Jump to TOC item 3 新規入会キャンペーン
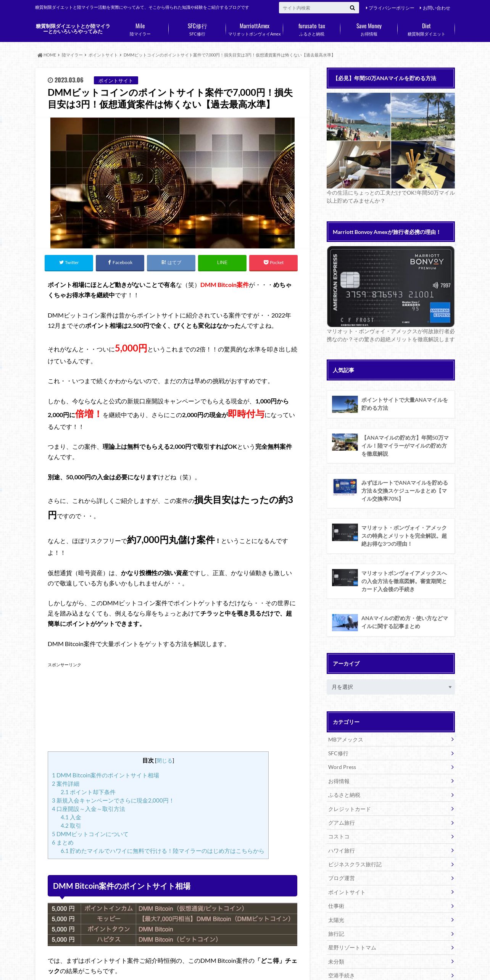490x980 pixels. tap(113, 801)
